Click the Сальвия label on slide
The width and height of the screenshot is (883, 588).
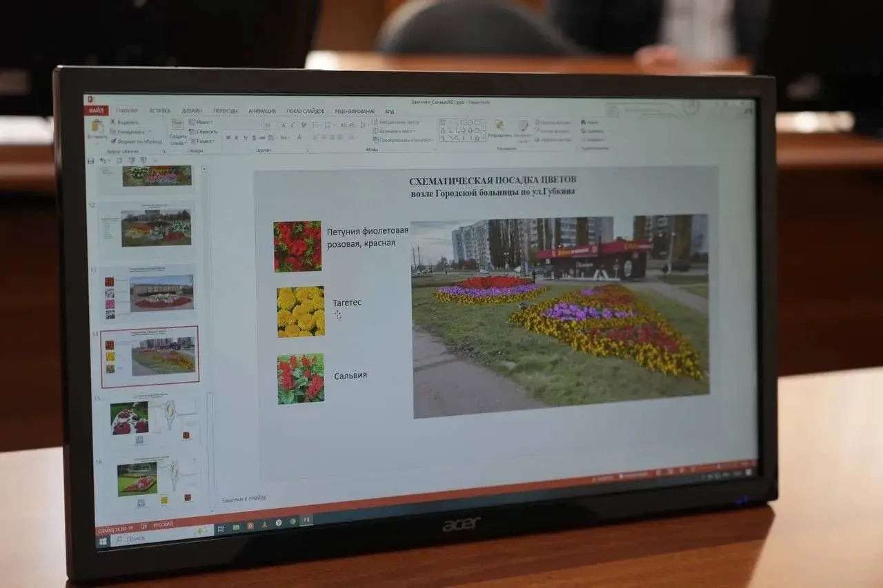point(350,376)
